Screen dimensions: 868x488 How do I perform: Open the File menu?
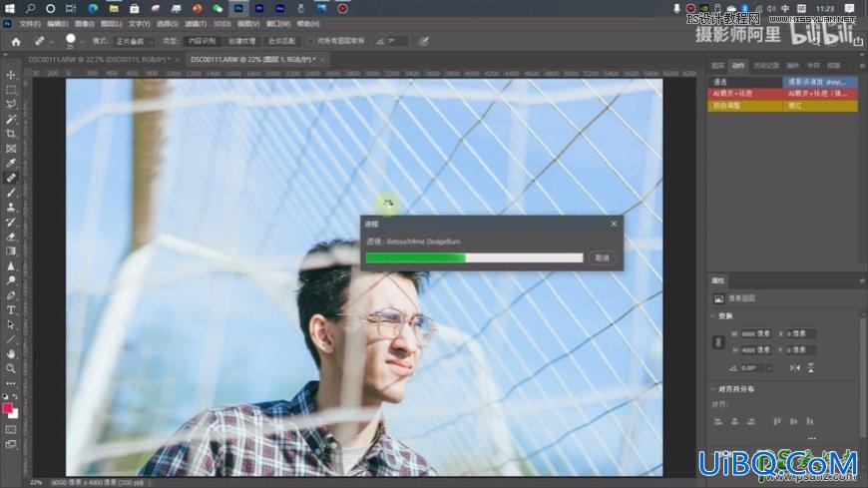click(30, 24)
